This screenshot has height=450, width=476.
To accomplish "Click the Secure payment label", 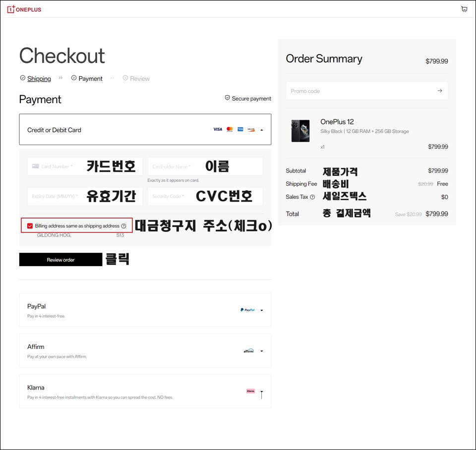I will click(251, 98).
